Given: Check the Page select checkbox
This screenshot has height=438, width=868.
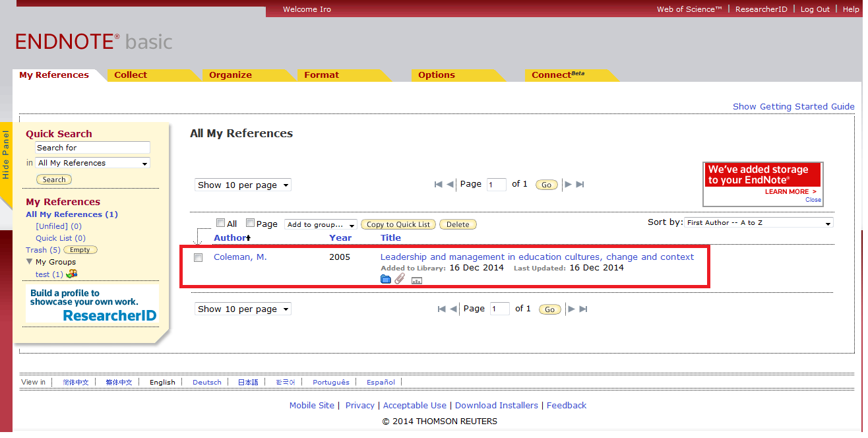Looking at the screenshot, I should click(250, 223).
